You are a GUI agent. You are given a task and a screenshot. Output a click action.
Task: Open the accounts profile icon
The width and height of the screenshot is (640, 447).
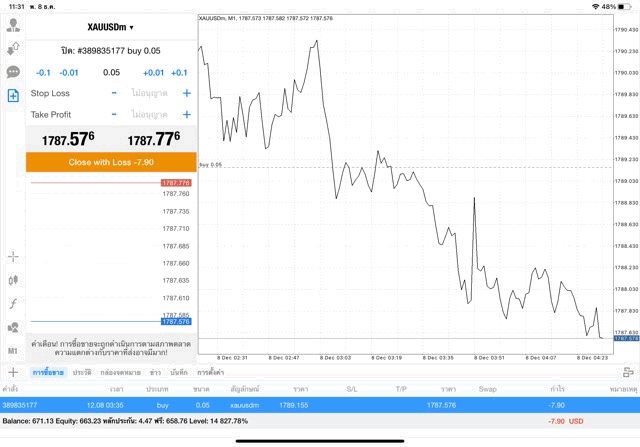[x=13, y=25]
